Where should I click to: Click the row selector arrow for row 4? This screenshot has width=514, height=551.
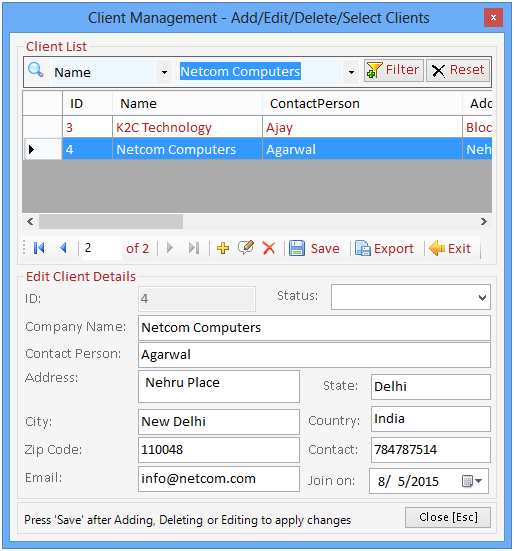42,149
